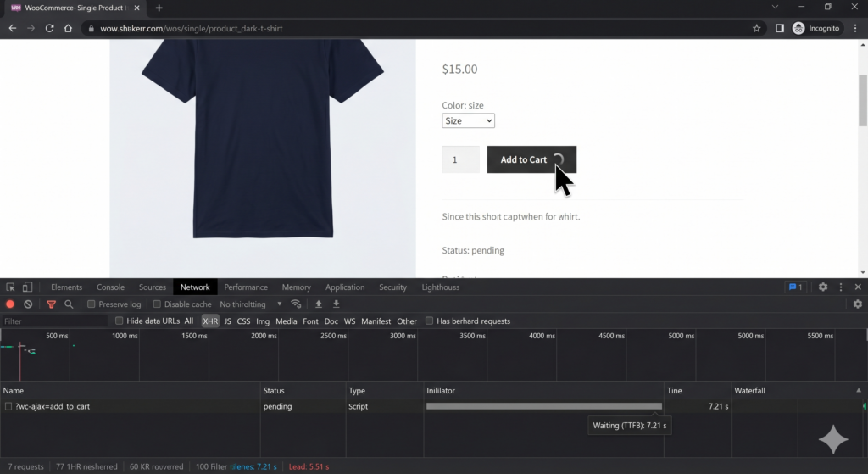Switch to the Console tab

point(111,287)
